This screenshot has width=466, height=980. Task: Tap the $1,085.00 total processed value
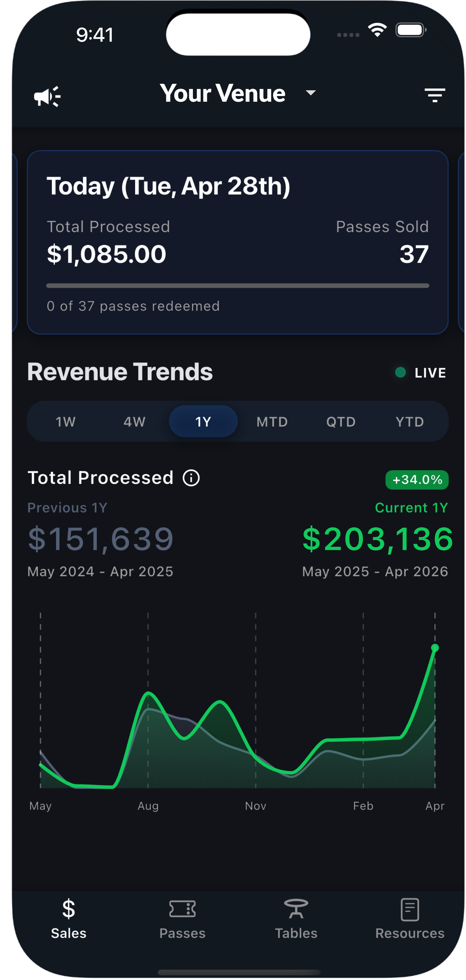(x=106, y=254)
